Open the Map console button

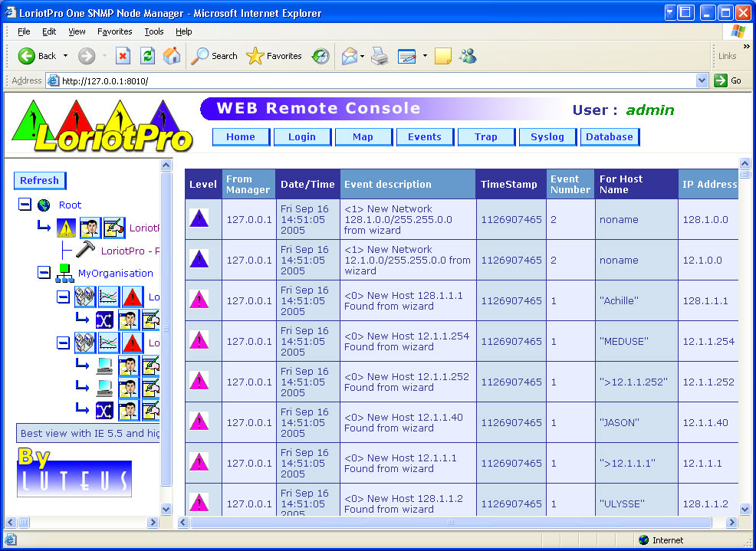coord(363,137)
